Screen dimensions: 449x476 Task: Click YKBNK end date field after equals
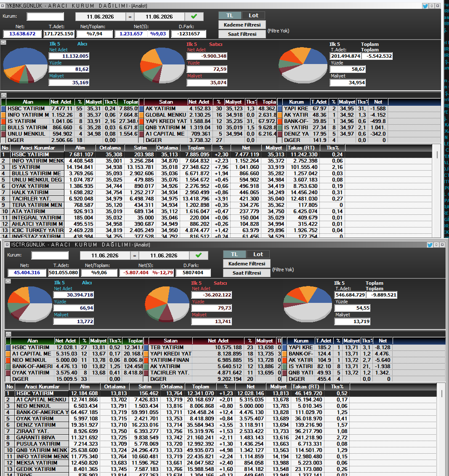point(159,17)
